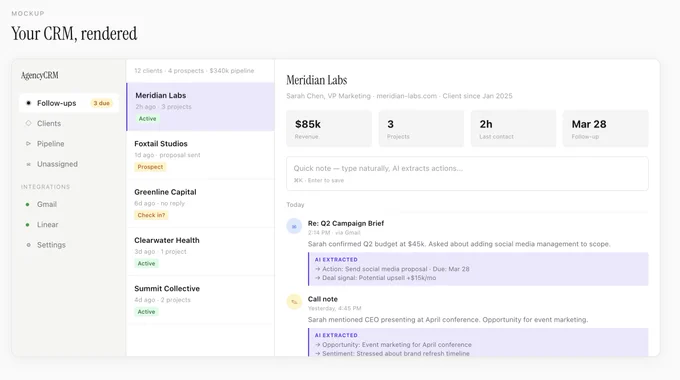Click 'Sarah confirmed Q2 budget' summary text

459,244
